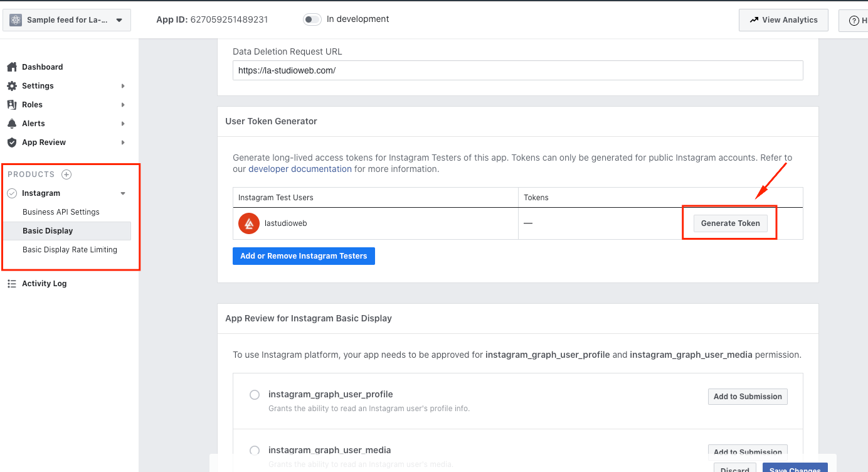Toggle the In development switch

pos(312,19)
